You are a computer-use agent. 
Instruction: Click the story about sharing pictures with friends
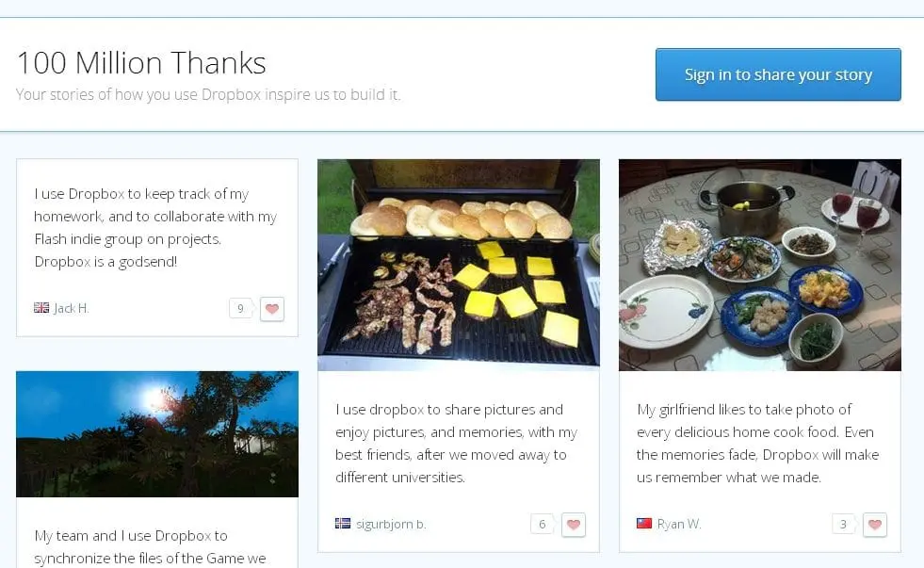456,443
